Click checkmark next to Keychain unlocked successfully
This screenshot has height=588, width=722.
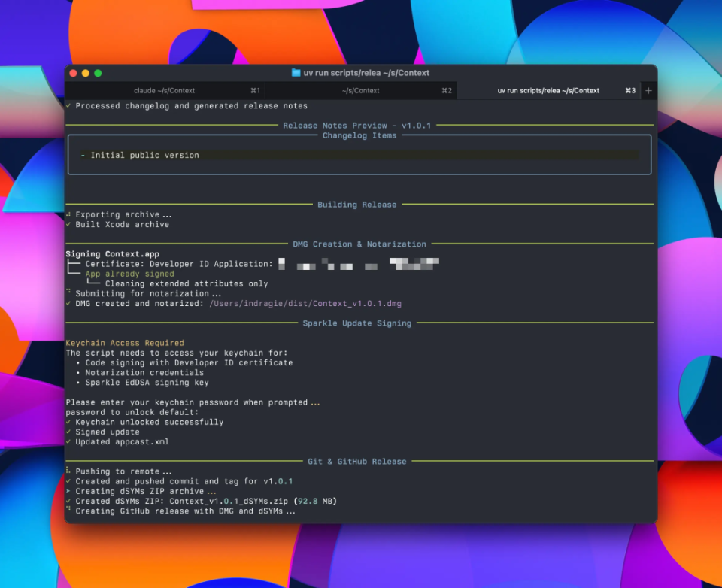[x=70, y=422]
